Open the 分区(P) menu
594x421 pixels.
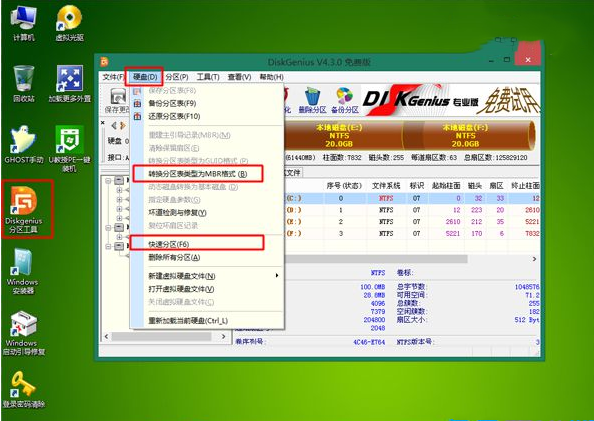point(177,77)
